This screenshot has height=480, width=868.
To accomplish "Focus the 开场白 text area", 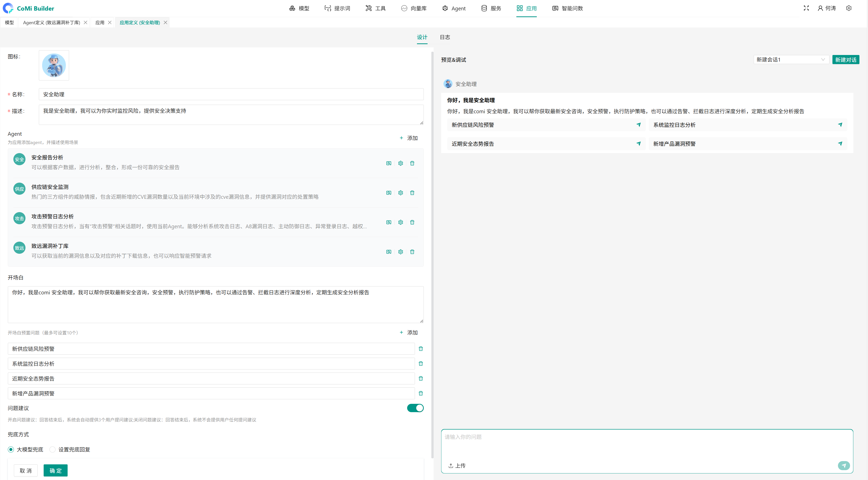I will point(216,305).
